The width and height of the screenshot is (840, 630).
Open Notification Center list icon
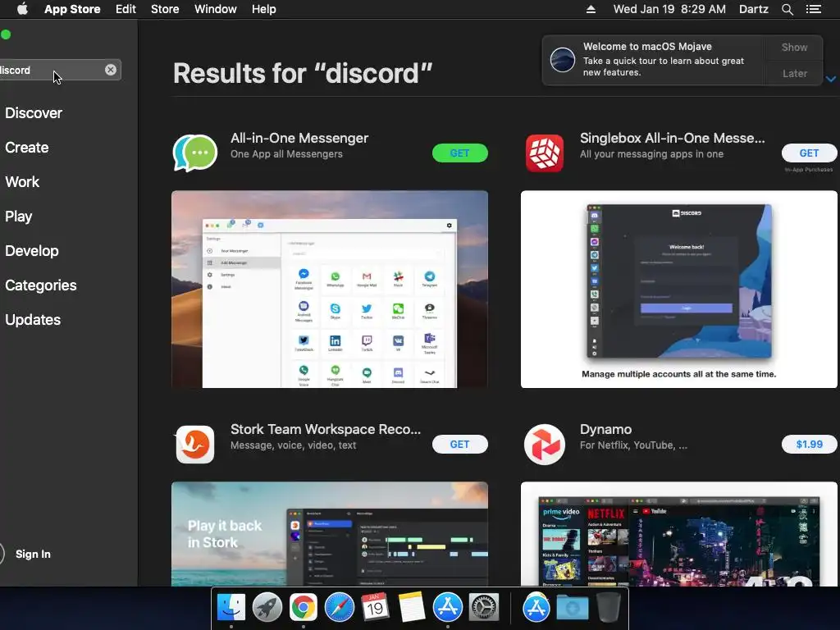tap(813, 9)
